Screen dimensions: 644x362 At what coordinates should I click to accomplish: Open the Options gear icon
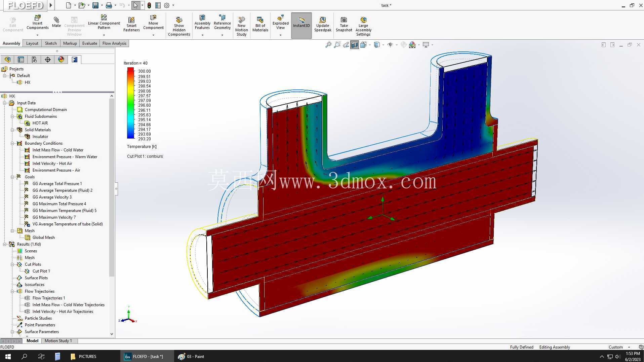click(x=167, y=5)
